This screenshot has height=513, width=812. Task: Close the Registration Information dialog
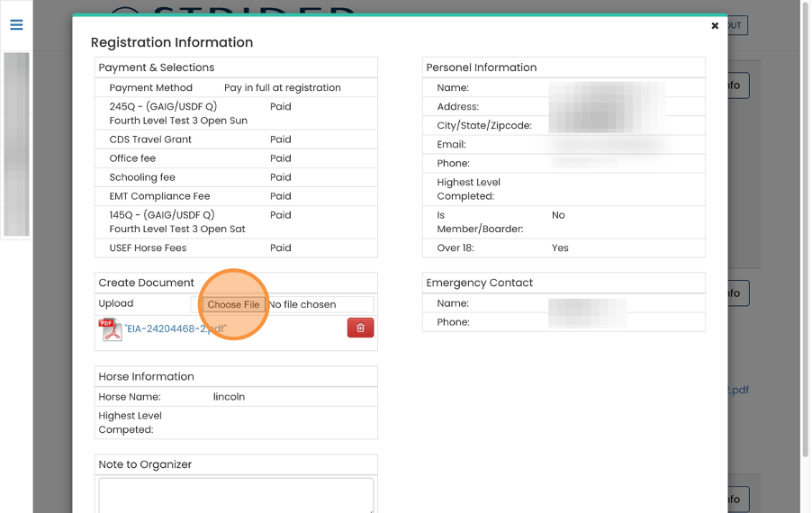point(715,26)
